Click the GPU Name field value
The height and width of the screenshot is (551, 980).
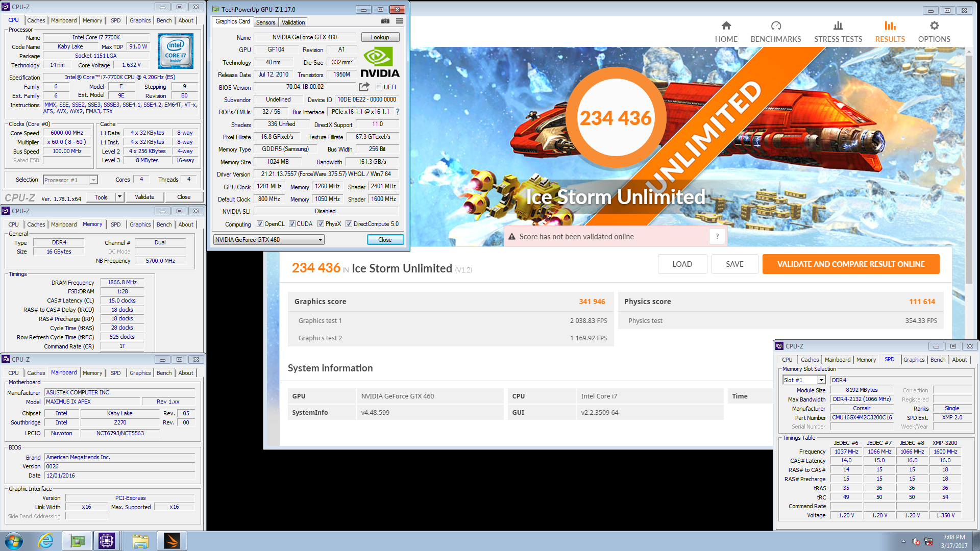pyautogui.click(x=304, y=37)
